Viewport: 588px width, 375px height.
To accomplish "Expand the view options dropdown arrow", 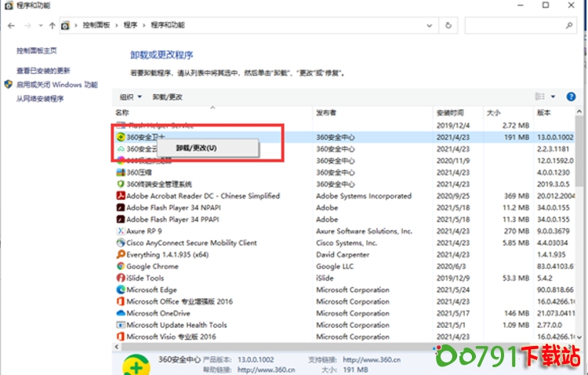I will point(553,96).
